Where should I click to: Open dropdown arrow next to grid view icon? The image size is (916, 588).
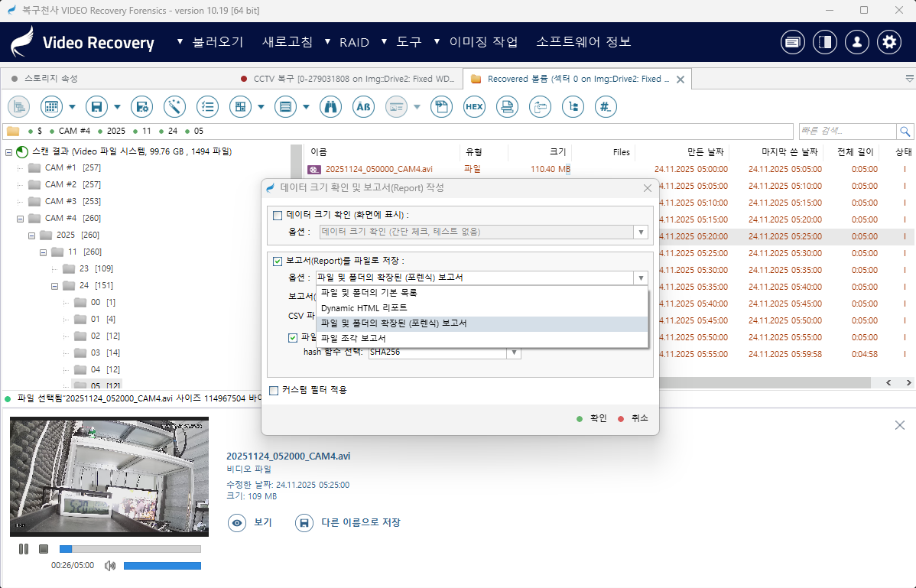coord(73,107)
